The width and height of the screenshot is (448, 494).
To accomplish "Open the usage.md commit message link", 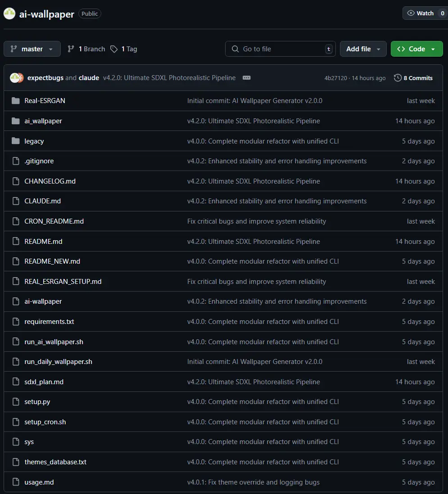I will click(x=253, y=482).
